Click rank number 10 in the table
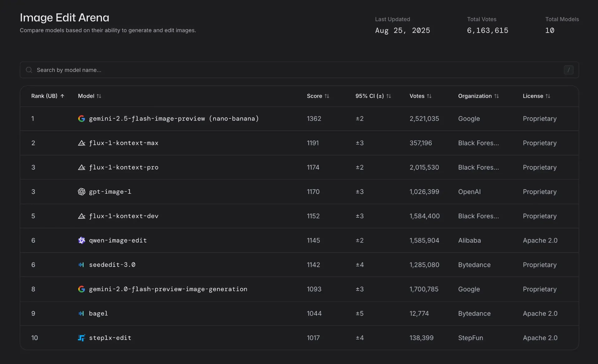Image resolution: width=598 pixels, height=364 pixels. click(35, 338)
